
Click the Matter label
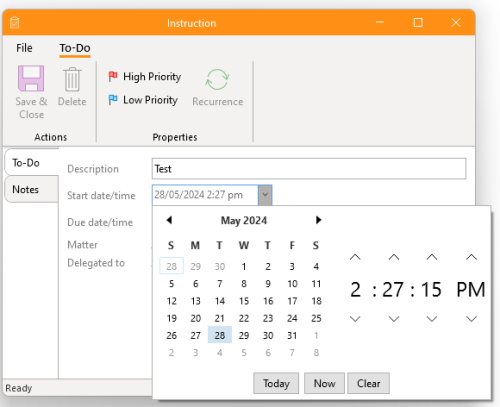[x=82, y=245]
